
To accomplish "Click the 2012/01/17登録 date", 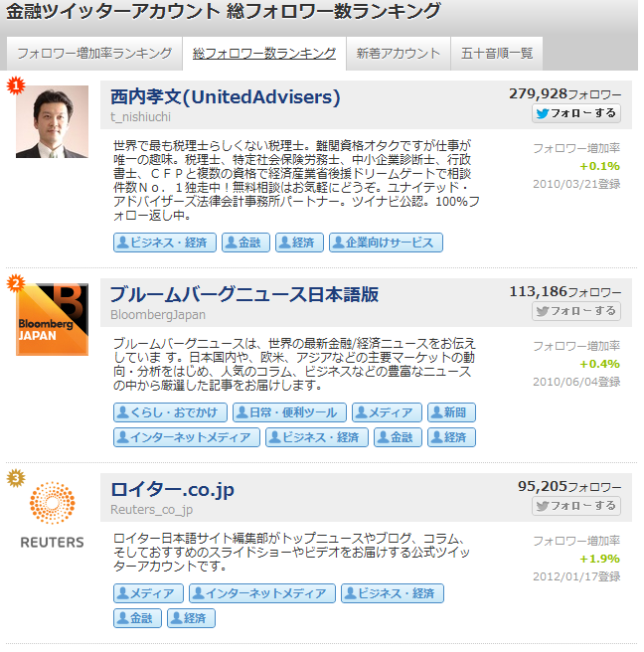I will tap(576, 576).
